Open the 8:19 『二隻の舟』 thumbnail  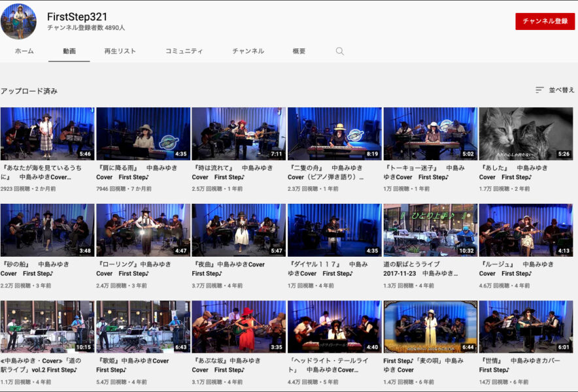335,133
